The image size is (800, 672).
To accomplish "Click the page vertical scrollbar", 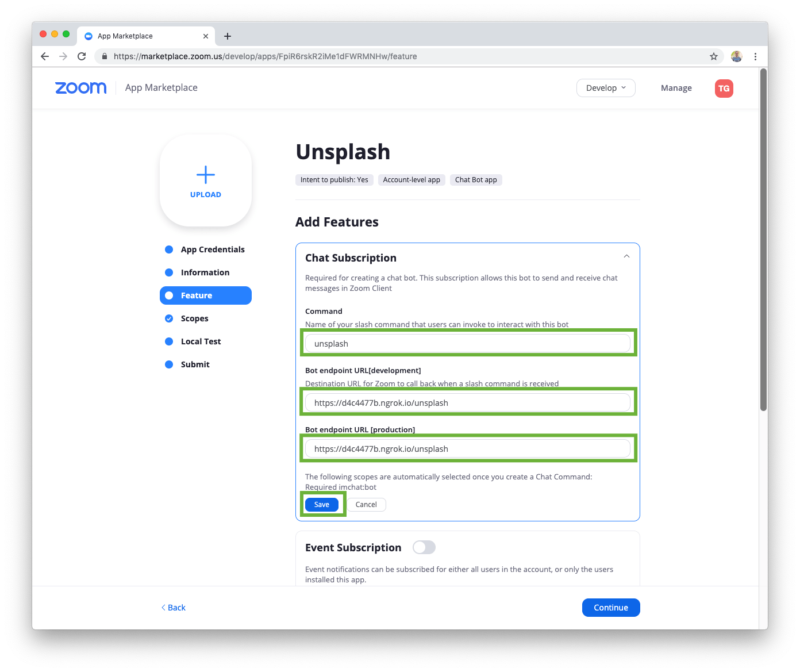I will click(x=763, y=239).
